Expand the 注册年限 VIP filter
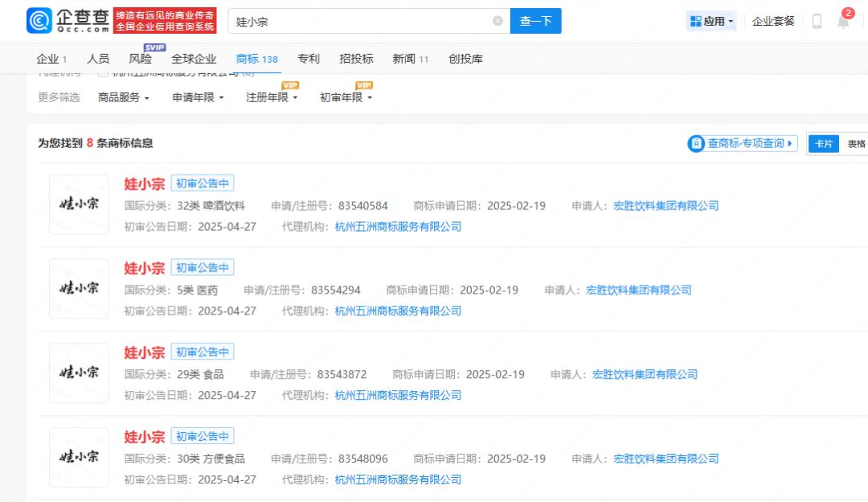868x502 pixels. coord(272,97)
